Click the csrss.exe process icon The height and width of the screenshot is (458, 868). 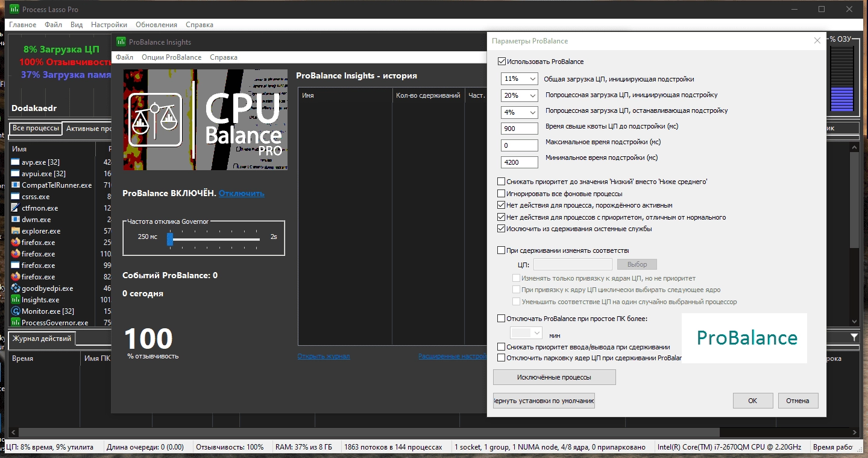tap(16, 196)
